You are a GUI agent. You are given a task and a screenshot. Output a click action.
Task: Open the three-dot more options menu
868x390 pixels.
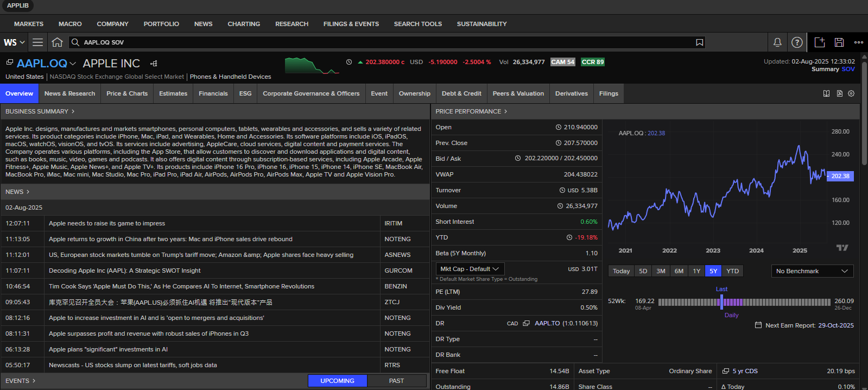coord(859,42)
